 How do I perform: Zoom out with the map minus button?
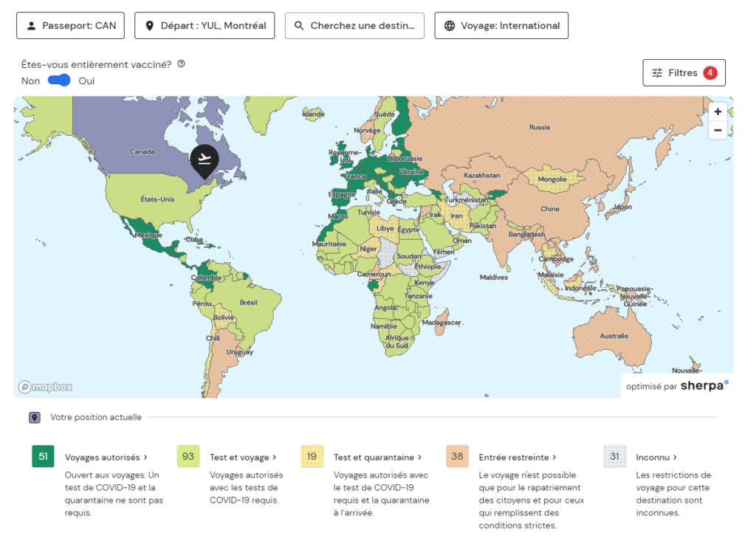(x=718, y=131)
